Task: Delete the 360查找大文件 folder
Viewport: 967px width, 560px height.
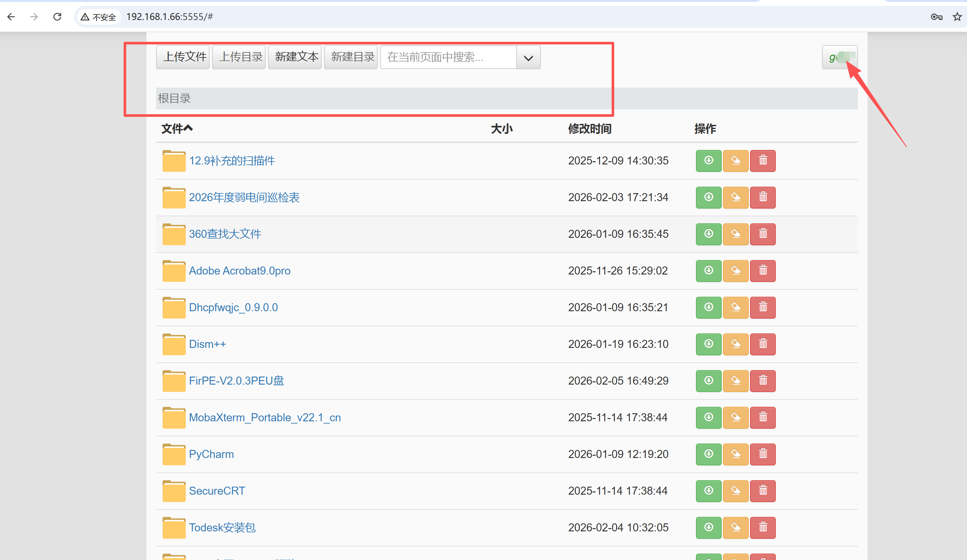Action: click(x=763, y=234)
